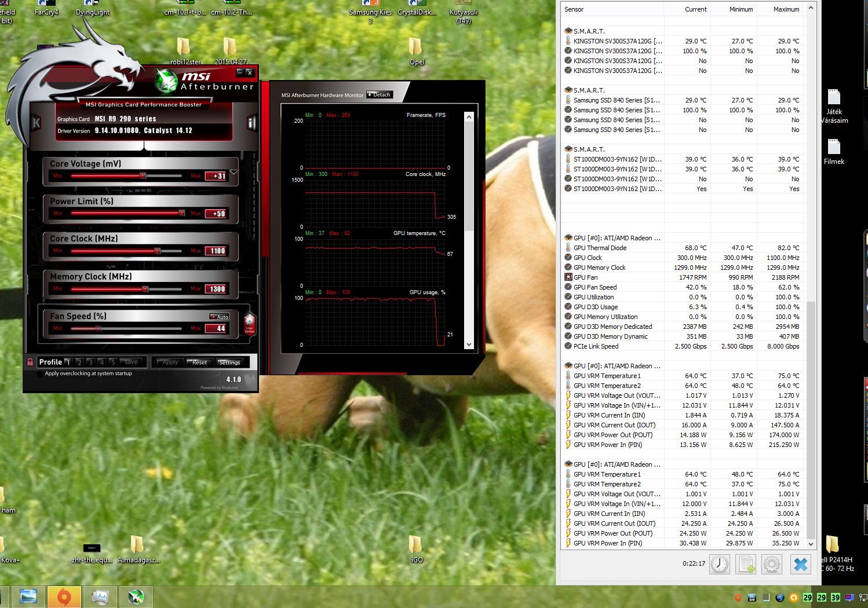Click the HWiNFO reset clock icon
Screen dimensions: 868x608
pos(719,564)
